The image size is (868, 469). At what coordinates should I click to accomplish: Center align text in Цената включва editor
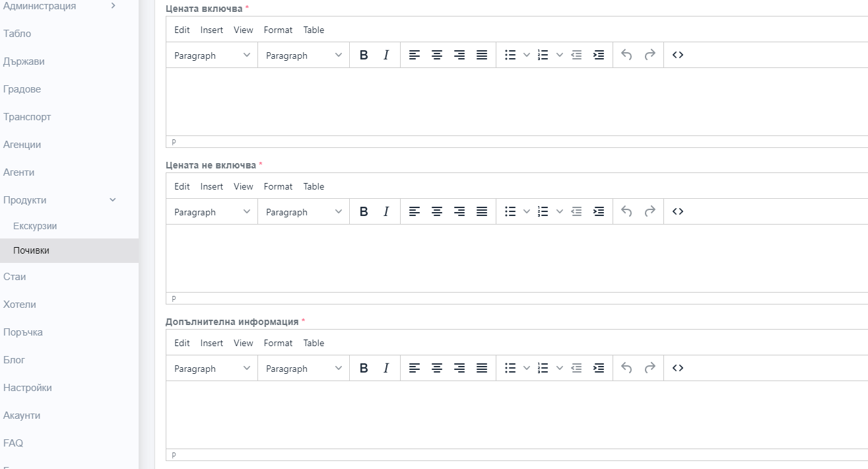tap(437, 55)
